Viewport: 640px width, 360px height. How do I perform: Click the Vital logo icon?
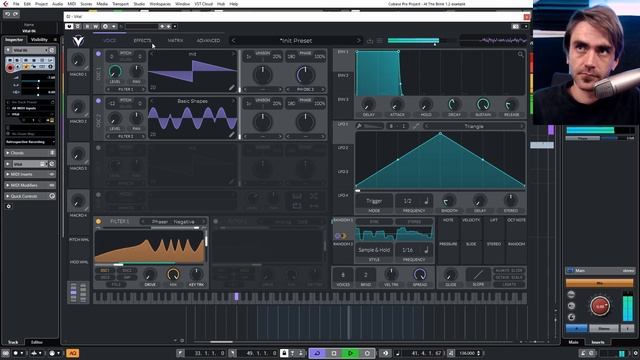click(x=78, y=41)
